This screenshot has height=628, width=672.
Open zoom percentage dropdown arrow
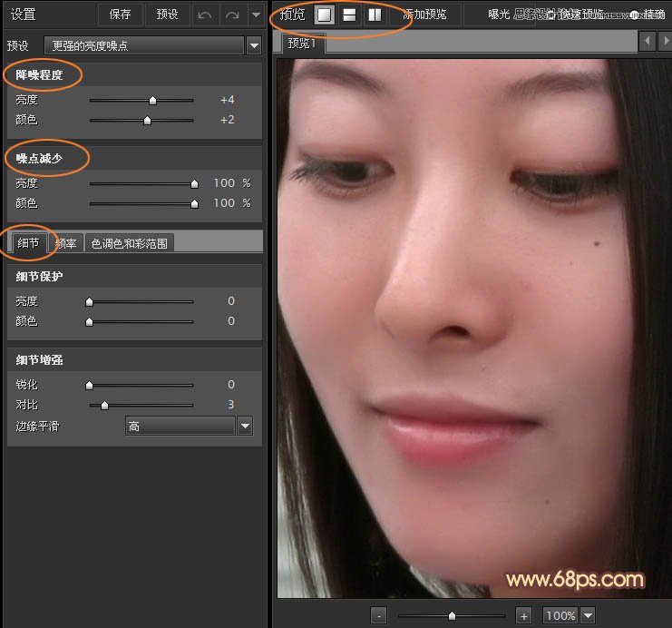(x=589, y=615)
